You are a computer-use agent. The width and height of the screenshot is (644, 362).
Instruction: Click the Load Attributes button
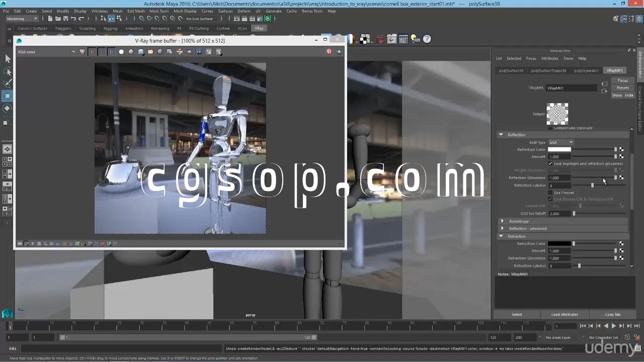tap(564, 314)
